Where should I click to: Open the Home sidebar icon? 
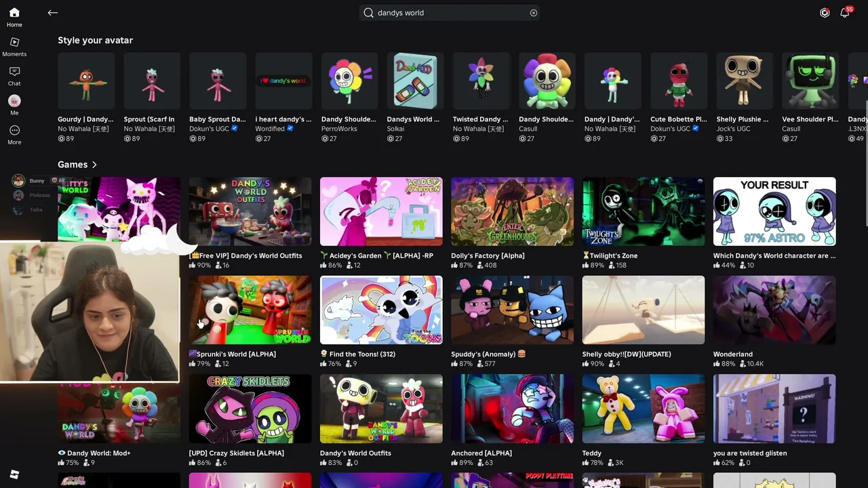[x=14, y=13]
